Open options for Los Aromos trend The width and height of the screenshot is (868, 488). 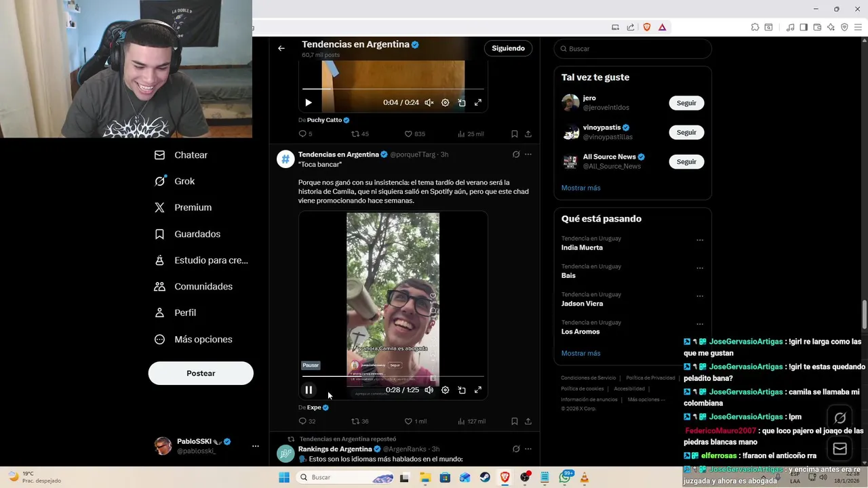coord(700,325)
